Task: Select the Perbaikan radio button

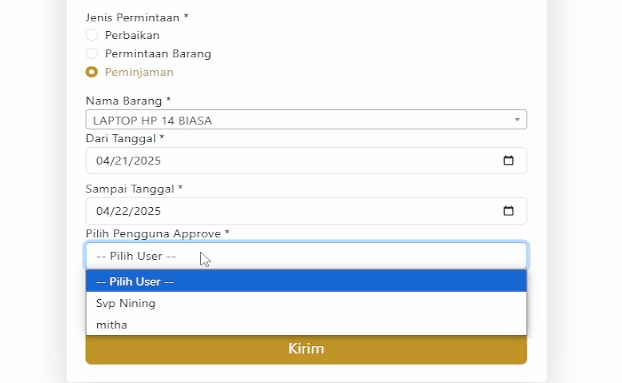Action: [92, 35]
